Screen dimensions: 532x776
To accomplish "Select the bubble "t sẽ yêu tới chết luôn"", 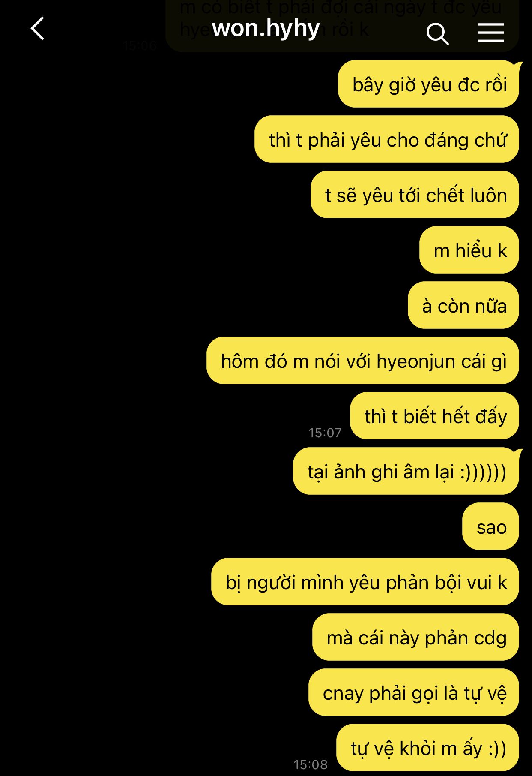I will point(415,195).
